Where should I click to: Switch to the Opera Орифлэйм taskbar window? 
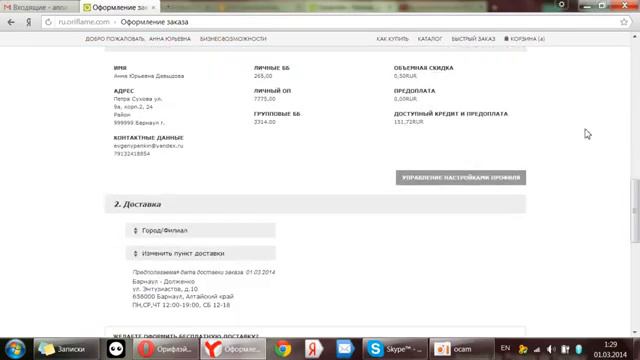pyautogui.click(x=166, y=349)
